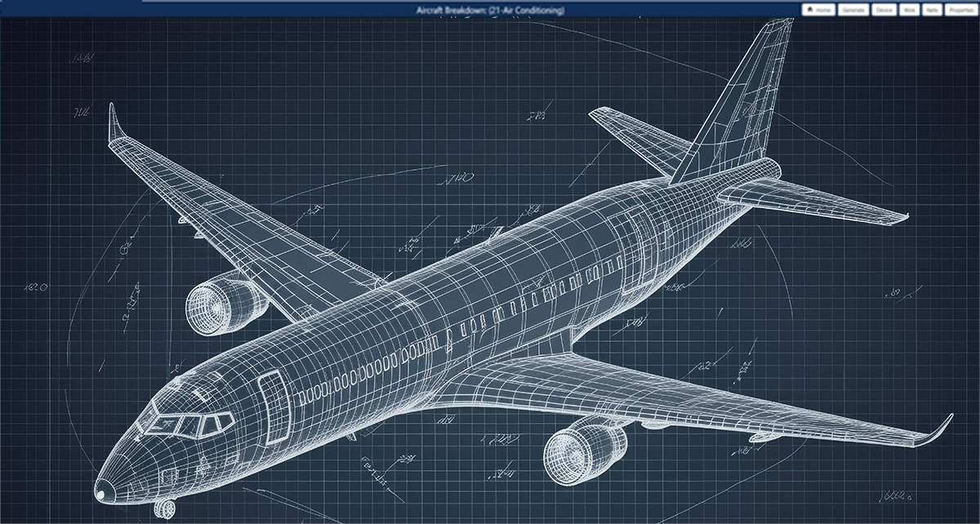Click the house icon in Home button
Screen dimensions: 980x524
811,10
